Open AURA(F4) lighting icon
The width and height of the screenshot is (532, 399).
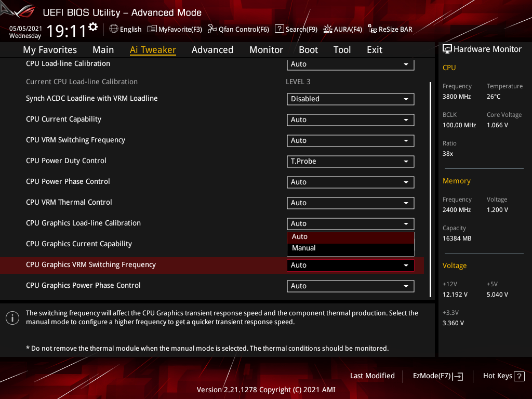point(328,29)
